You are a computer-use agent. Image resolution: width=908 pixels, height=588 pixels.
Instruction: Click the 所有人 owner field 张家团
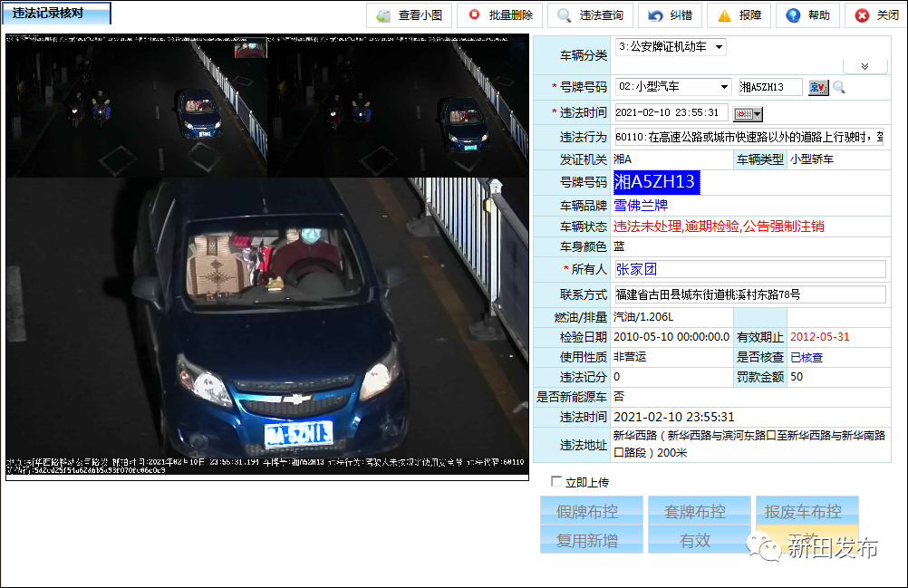[x=750, y=269]
